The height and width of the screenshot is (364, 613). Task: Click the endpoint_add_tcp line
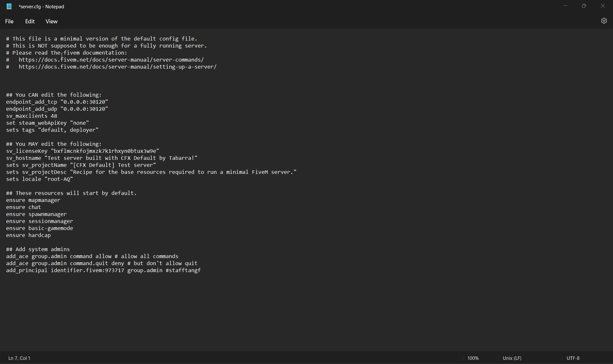pos(57,102)
